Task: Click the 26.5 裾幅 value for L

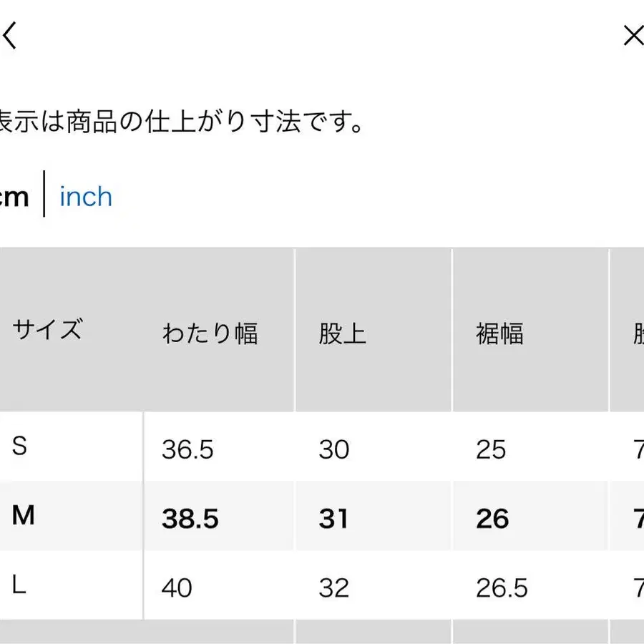Action: 502,587
